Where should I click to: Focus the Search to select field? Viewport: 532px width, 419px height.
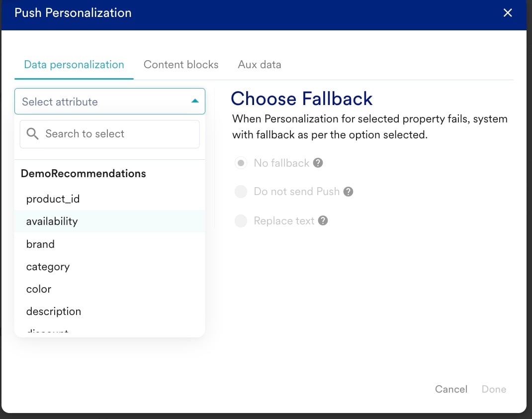pos(109,134)
